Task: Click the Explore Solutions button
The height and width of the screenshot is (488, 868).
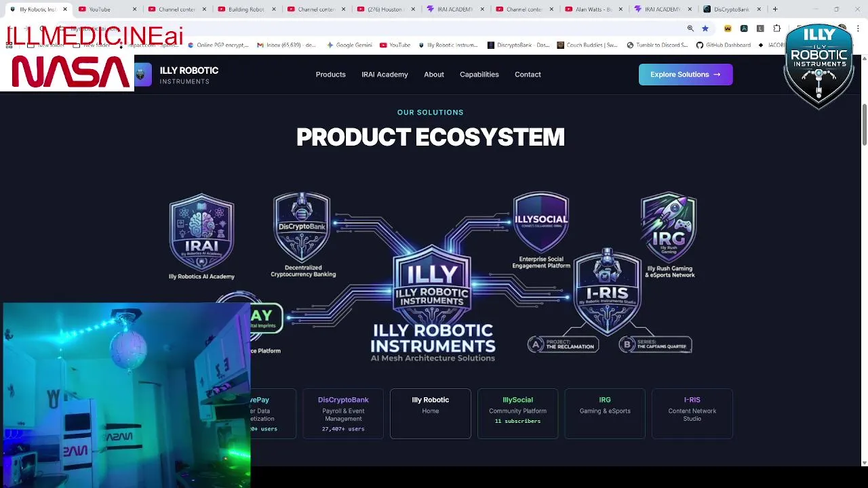Action: 686,75
